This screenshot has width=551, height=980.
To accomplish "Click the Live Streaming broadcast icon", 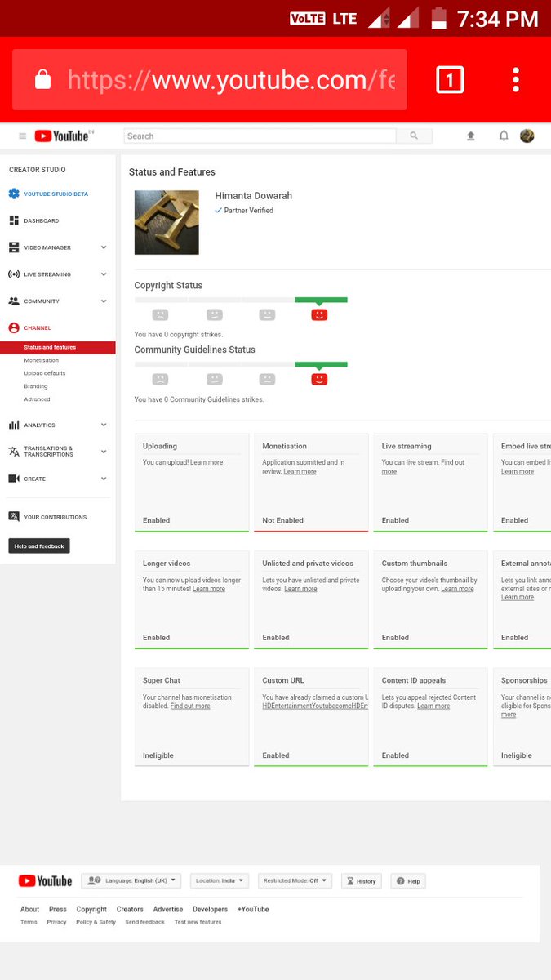I will (14, 274).
